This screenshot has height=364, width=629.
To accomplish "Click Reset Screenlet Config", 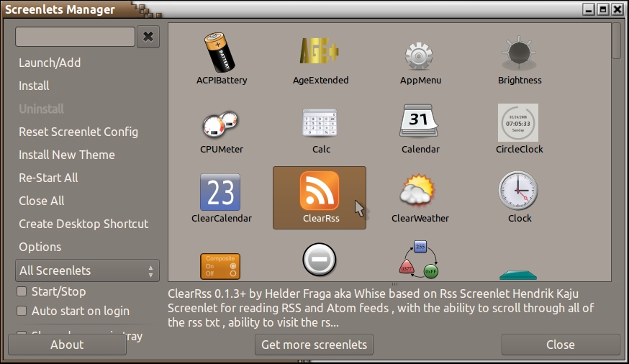I will click(x=78, y=132).
